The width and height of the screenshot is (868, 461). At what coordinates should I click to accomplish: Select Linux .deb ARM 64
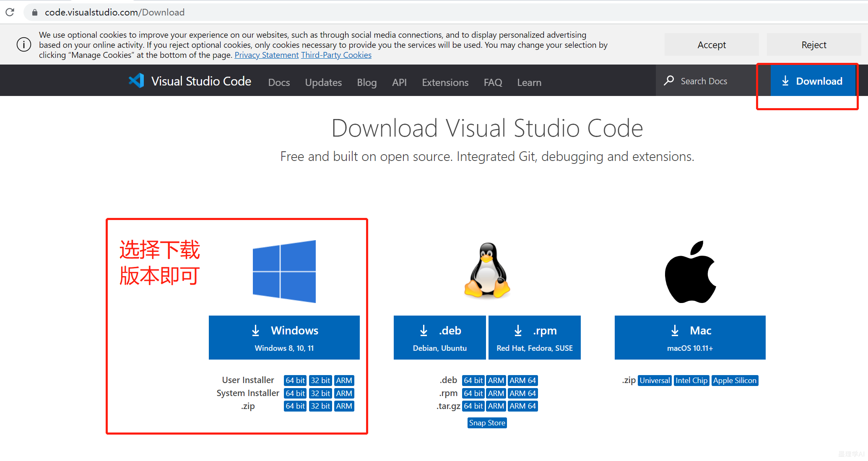click(523, 381)
